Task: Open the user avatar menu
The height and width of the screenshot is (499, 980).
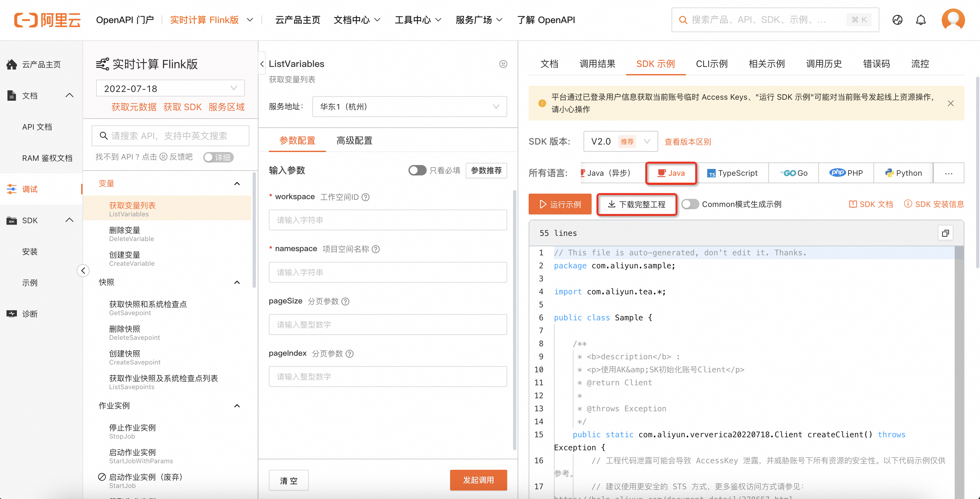Action: click(953, 20)
